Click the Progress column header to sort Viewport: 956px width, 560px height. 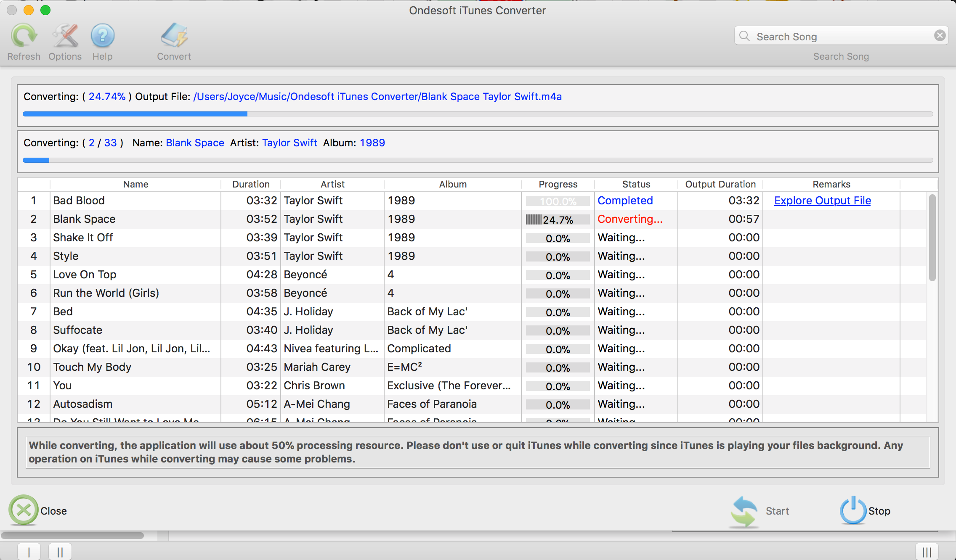coord(557,184)
